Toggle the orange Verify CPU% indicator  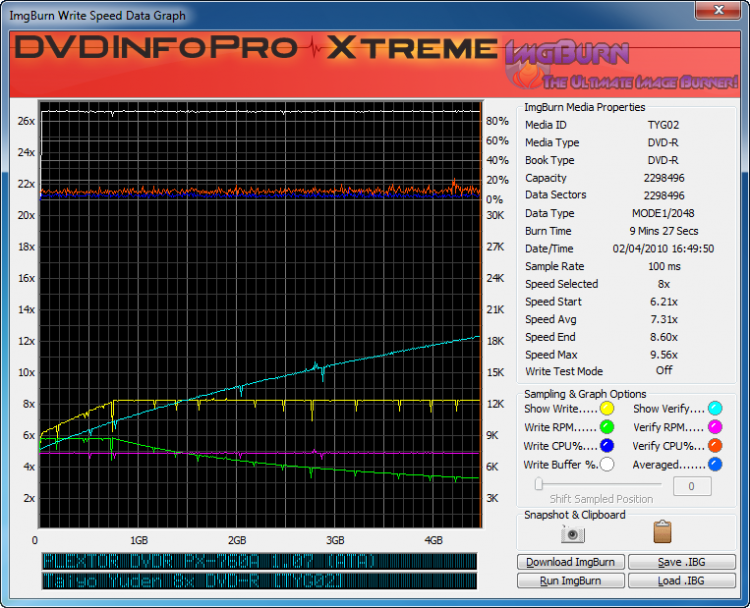(715, 446)
